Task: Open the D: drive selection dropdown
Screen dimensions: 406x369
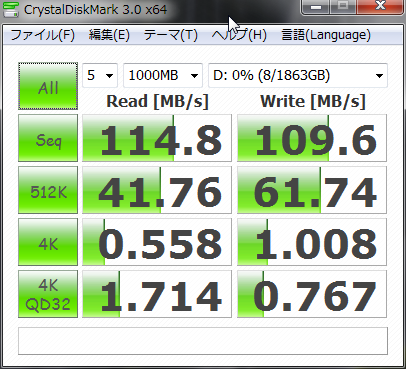Action: pos(298,75)
